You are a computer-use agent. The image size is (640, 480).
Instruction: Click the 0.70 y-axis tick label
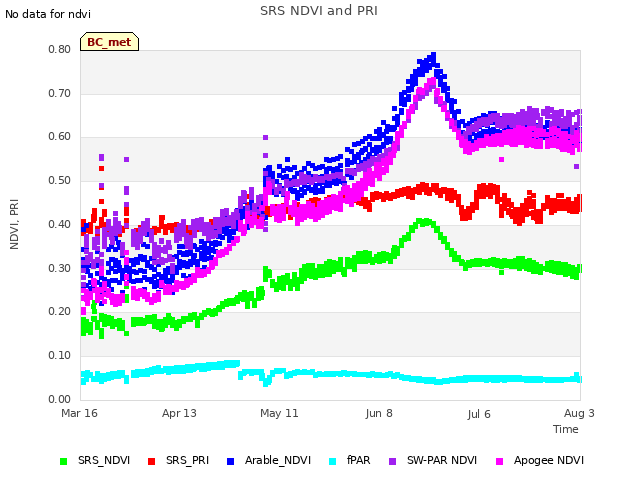coord(59,93)
